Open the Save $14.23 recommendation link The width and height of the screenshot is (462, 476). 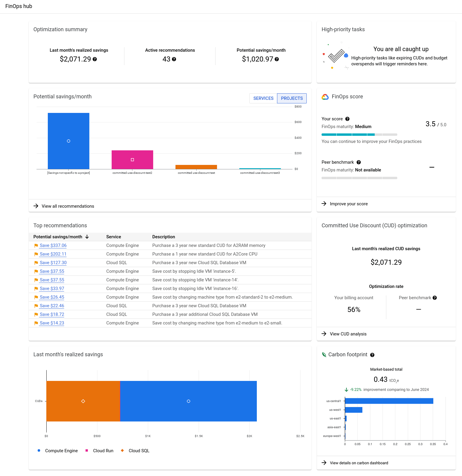click(x=52, y=323)
